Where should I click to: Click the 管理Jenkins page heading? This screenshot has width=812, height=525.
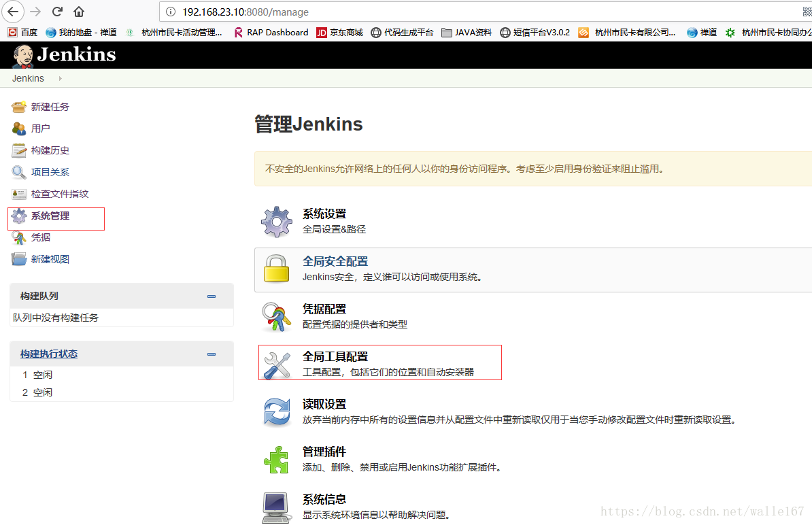309,124
